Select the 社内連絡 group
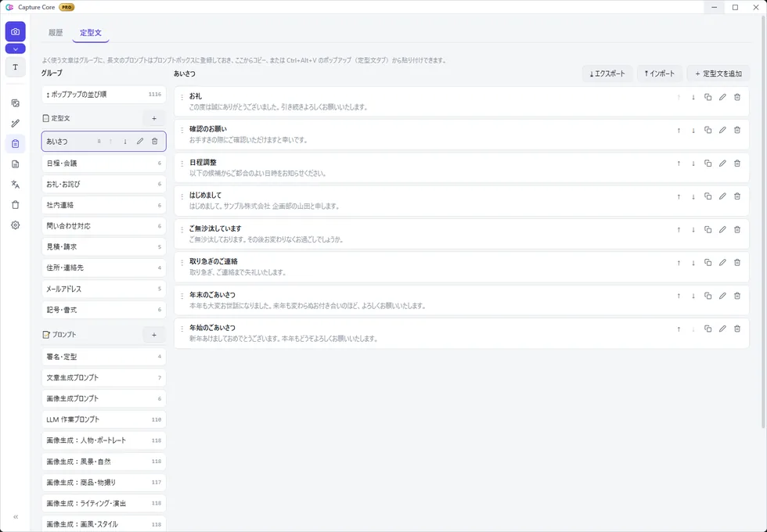The image size is (767, 532). (x=103, y=205)
